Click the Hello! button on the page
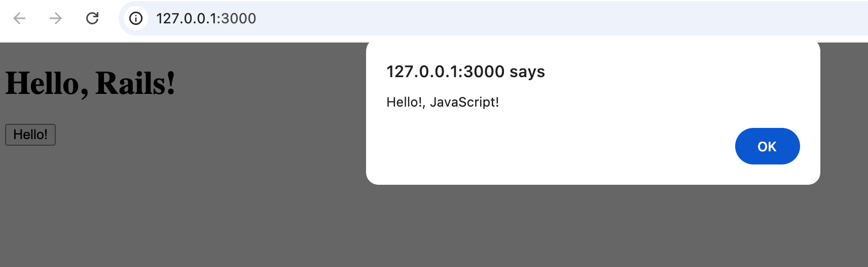Viewport: 868px width, 267px height. point(30,135)
